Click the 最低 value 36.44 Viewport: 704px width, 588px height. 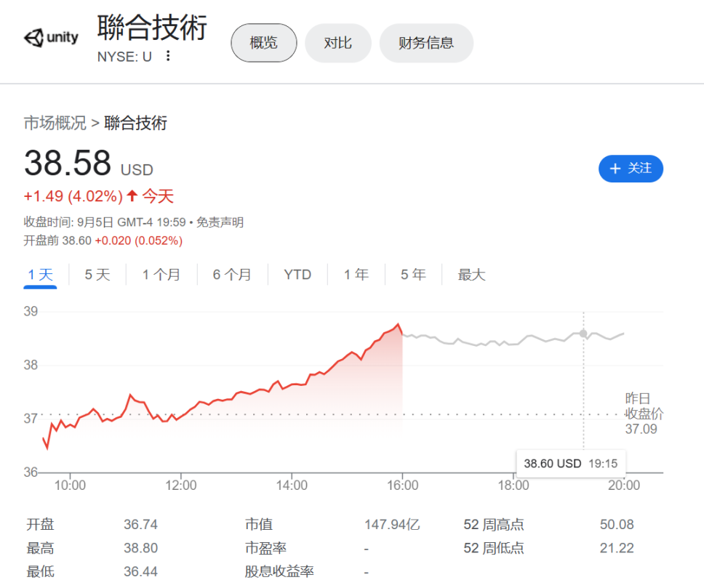click(140, 571)
